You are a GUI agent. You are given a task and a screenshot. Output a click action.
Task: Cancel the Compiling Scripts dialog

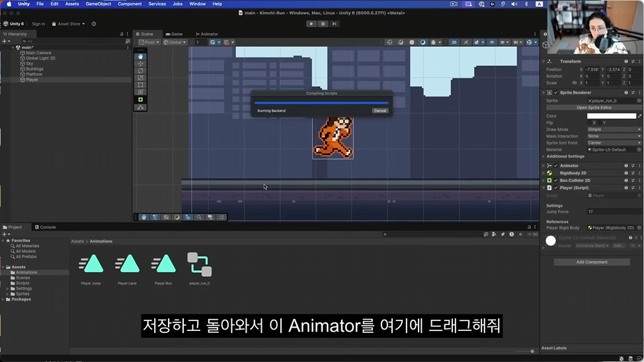(380, 111)
